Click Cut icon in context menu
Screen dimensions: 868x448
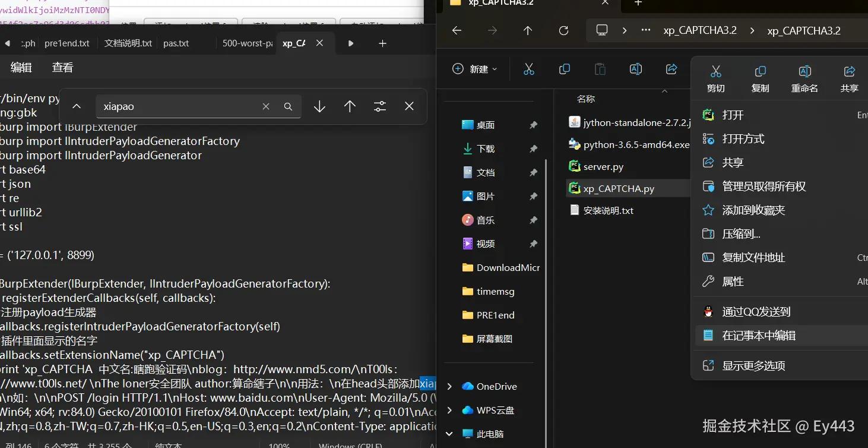pyautogui.click(x=715, y=72)
